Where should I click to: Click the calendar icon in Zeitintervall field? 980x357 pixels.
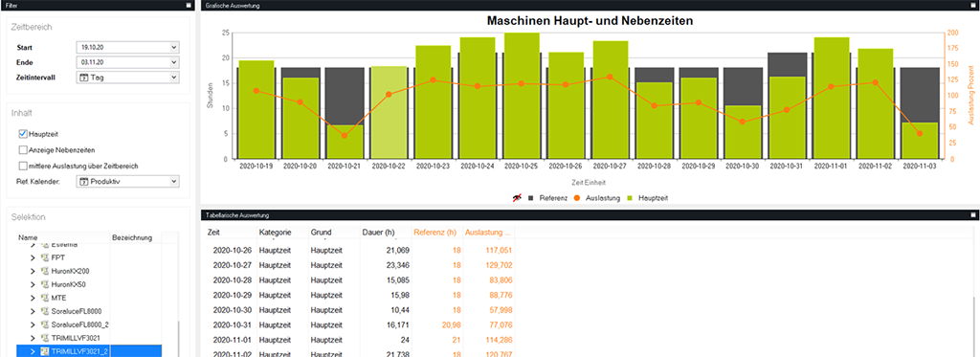[83, 78]
